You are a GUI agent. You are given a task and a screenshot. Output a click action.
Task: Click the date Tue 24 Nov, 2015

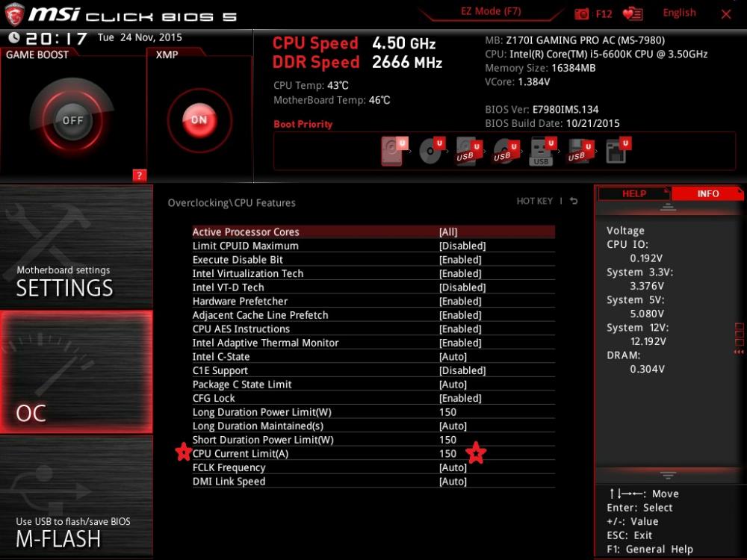coord(140,37)
